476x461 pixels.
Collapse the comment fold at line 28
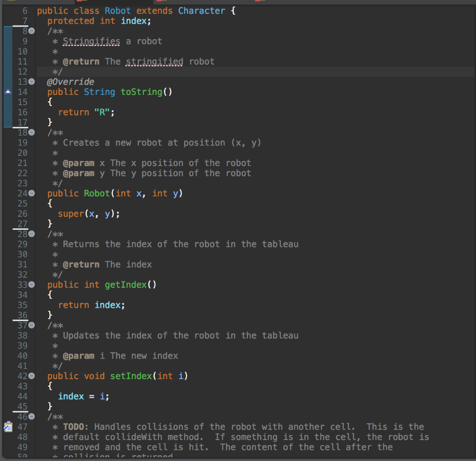tap(32, 234)
